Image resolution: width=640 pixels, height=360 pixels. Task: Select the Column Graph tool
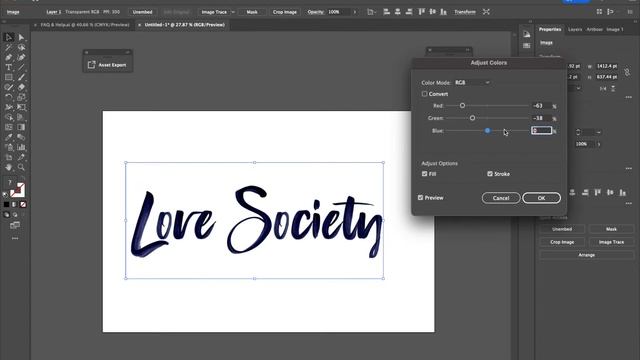21,147
